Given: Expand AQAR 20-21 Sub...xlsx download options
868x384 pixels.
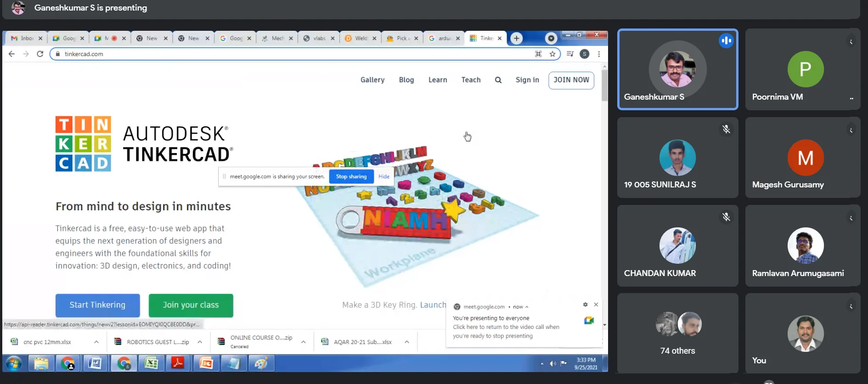Looking at the screenshot, I should [407, 342].
